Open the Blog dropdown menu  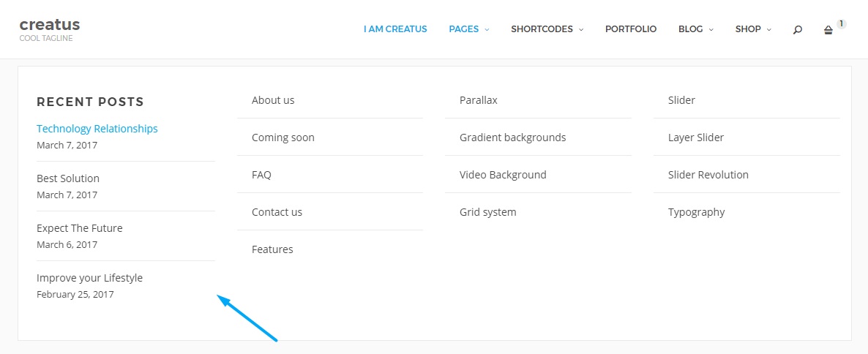695,29
